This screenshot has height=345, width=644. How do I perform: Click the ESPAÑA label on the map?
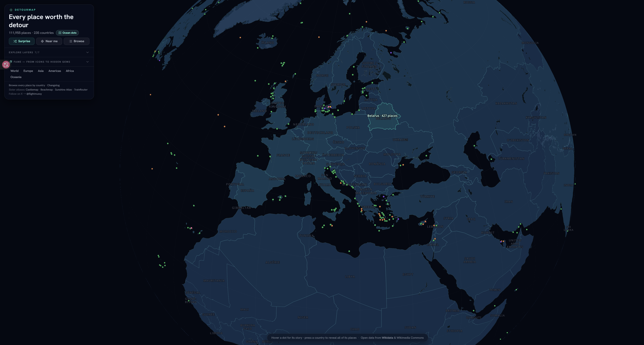tap(247, 190)
